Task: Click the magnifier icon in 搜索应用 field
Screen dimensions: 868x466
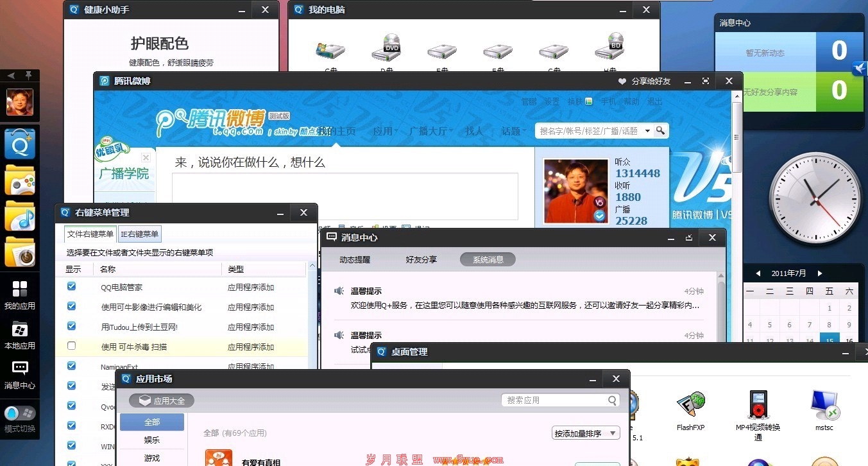Action: pyautogui.click(x=613, y=400)
